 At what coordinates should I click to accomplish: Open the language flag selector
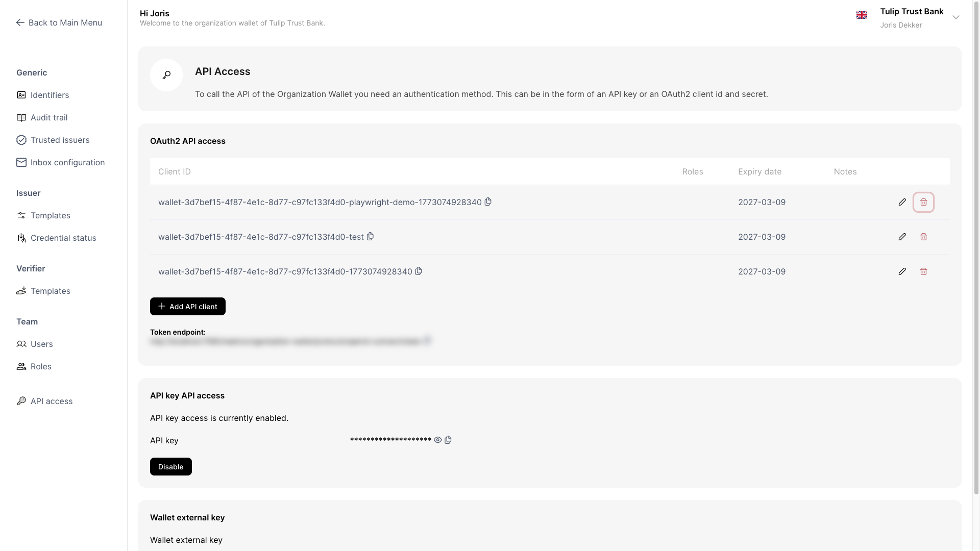[862, 15]
